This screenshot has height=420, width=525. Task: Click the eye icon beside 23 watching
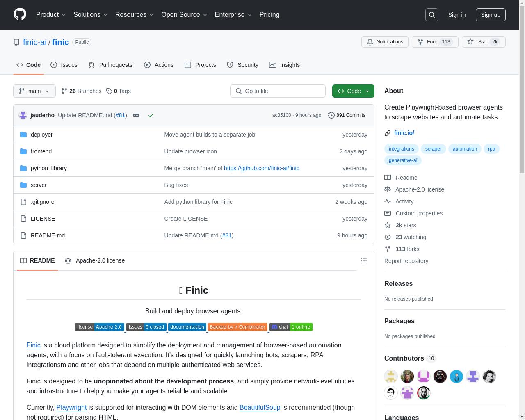(388, 237)
